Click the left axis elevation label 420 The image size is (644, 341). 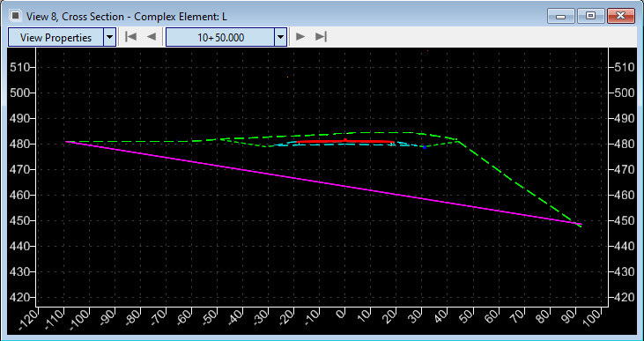tap(19, 298)
